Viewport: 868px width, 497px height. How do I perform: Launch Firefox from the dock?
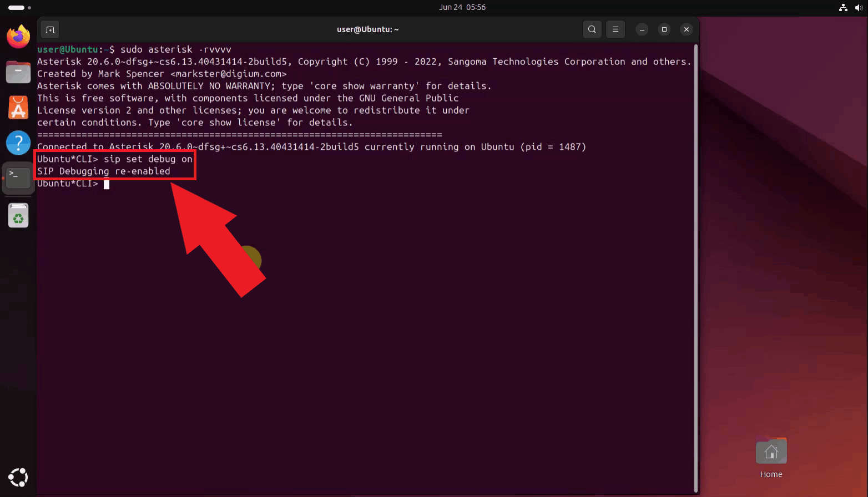coord(18,37)
